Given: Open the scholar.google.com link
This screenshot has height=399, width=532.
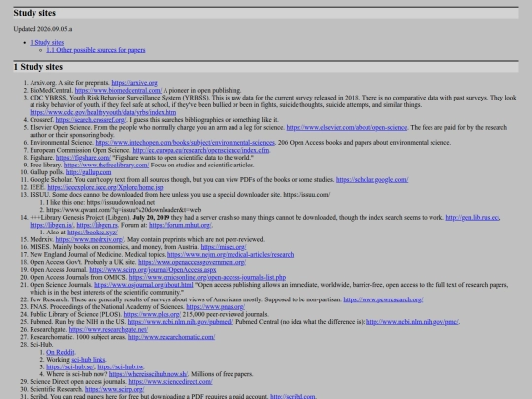Looking at the screenshot, I should point(371,179).
